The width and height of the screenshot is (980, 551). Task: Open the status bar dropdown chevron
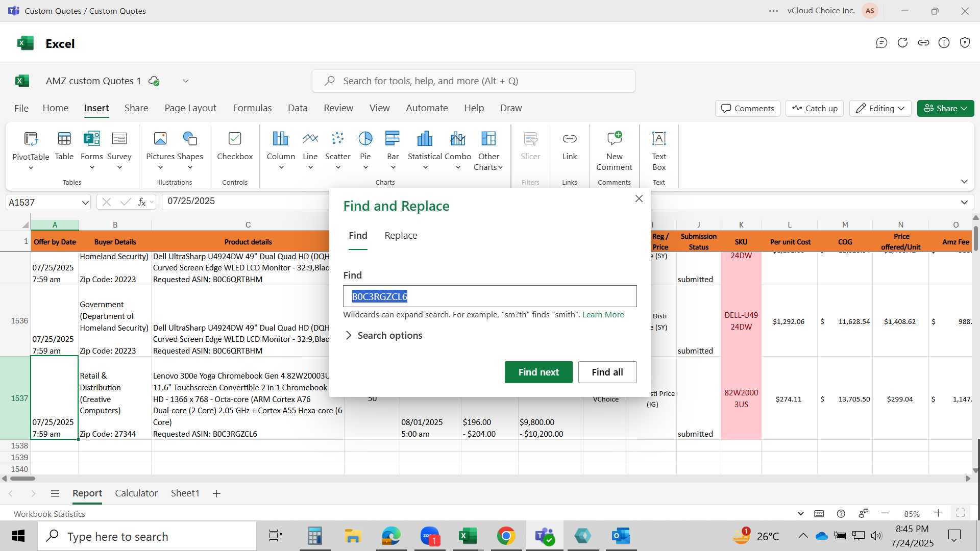coord(800,514)
